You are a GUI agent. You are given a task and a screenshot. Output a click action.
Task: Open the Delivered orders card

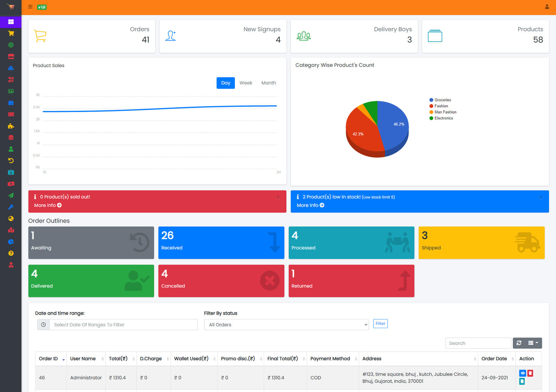coord(91,281)
